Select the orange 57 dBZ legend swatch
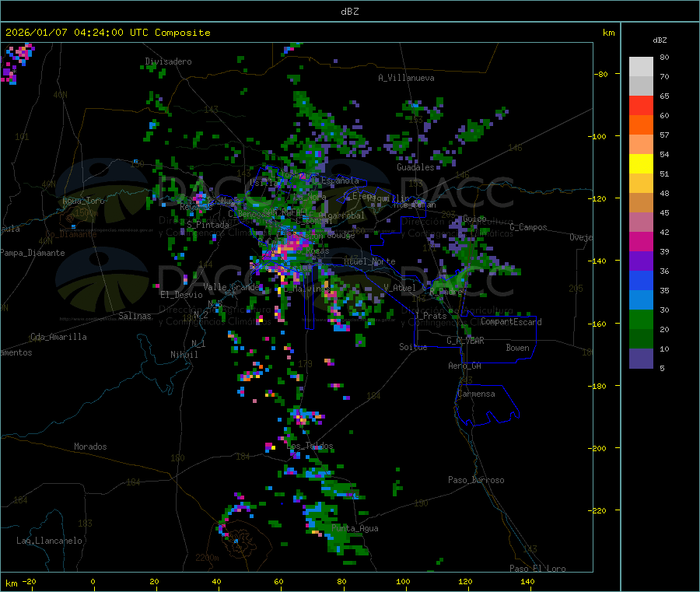This screenshot has height=592, width=700. pos(641,125)
